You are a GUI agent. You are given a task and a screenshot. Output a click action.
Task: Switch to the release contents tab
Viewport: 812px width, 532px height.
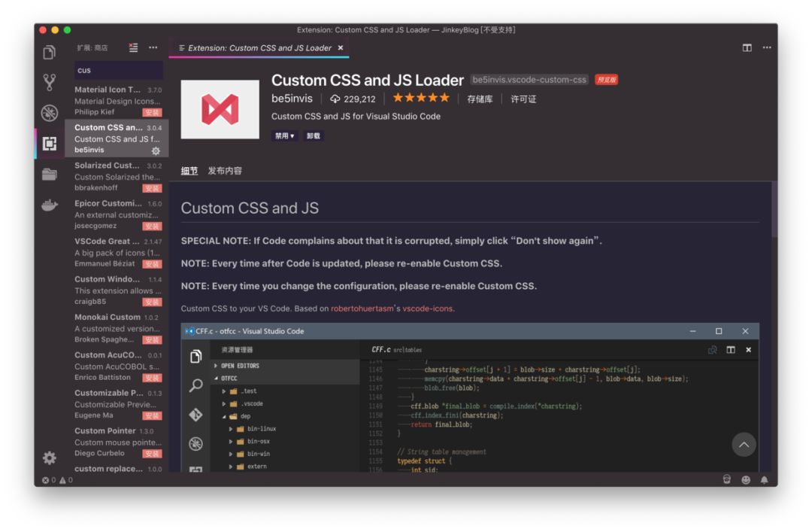(x=225, y=171)
